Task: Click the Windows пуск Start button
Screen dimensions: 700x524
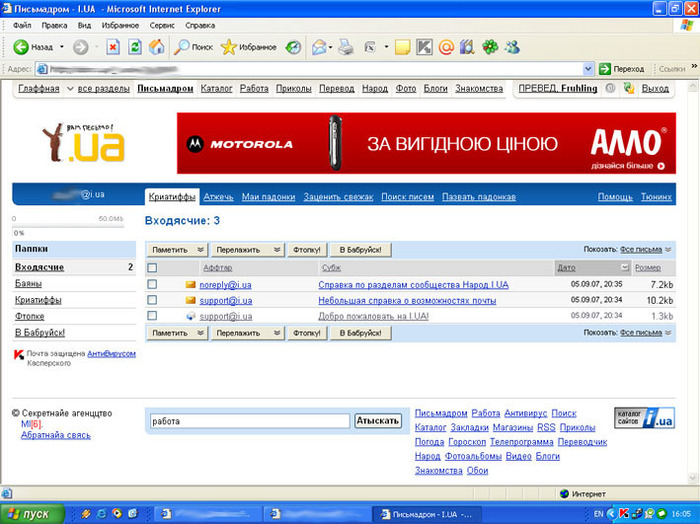Action: coord(32,514)
